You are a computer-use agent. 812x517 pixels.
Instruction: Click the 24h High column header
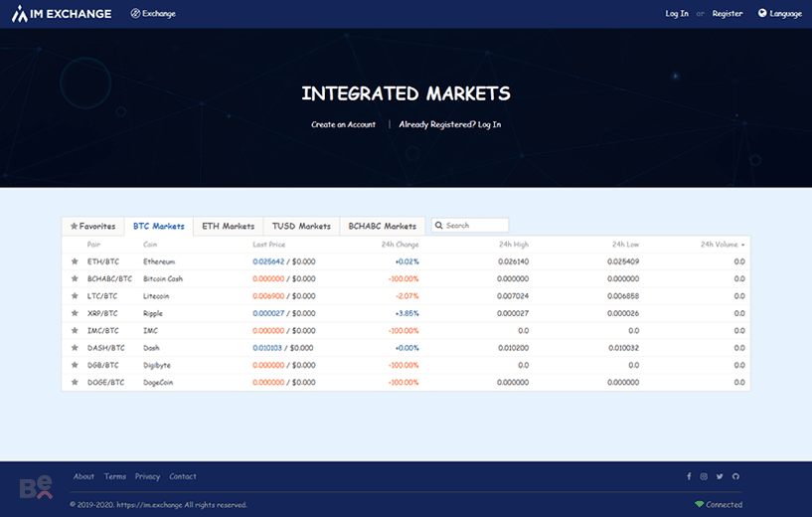point(514,245)
